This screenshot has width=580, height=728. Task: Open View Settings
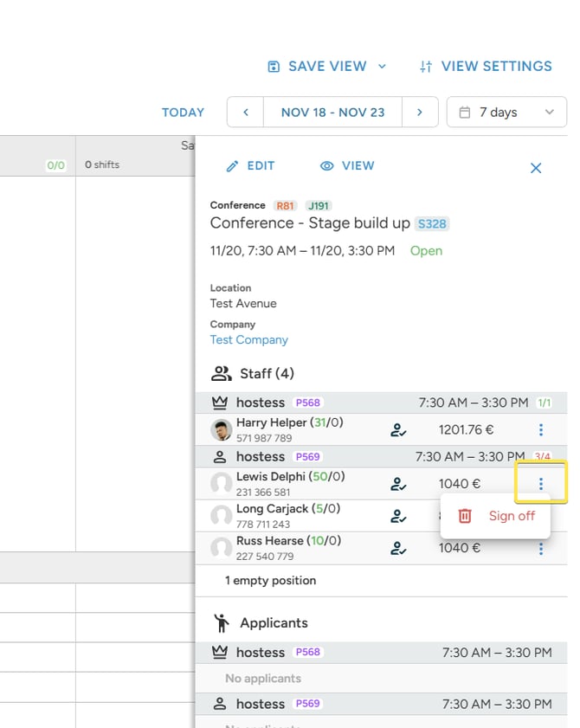pyautogui.click(x=486, y=67)
